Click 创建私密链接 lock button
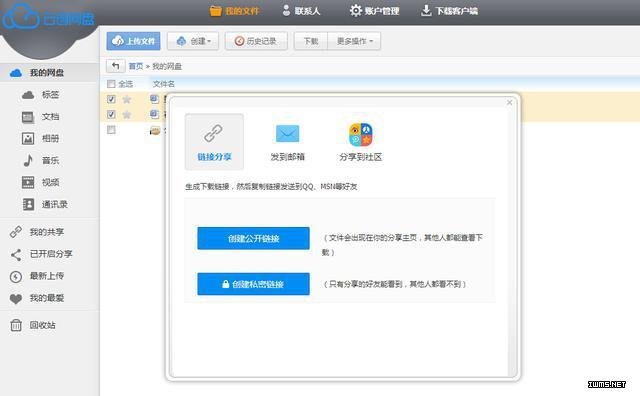The image size is (640, 396). click(253, 284)
